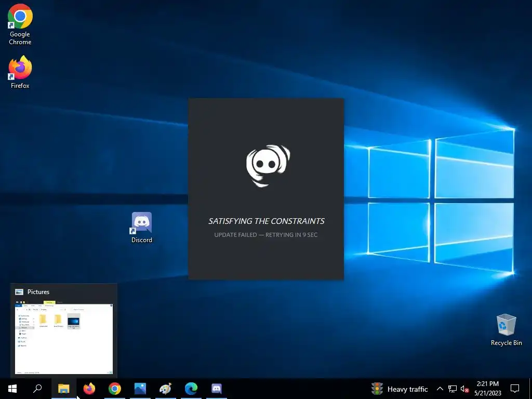Switch to Chrome in the taskbar
The image size is (532, 399).
coord(115,389)
